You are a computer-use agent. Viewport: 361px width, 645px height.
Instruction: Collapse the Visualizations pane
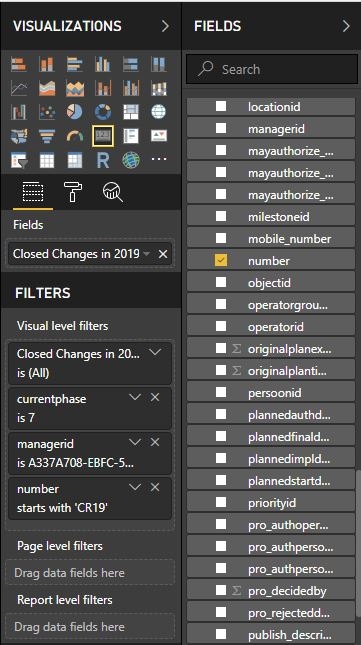pyautogui.click(x=165, y=26)
